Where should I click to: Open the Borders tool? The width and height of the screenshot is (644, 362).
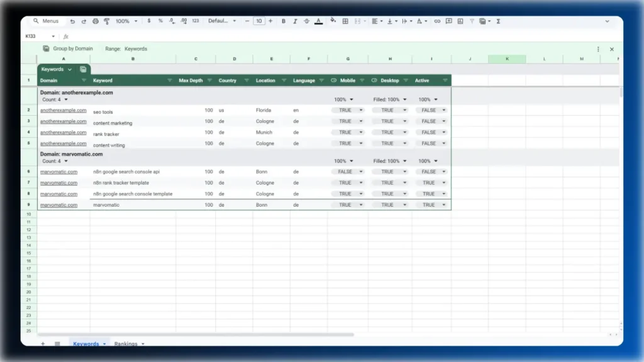pos(345,21)
